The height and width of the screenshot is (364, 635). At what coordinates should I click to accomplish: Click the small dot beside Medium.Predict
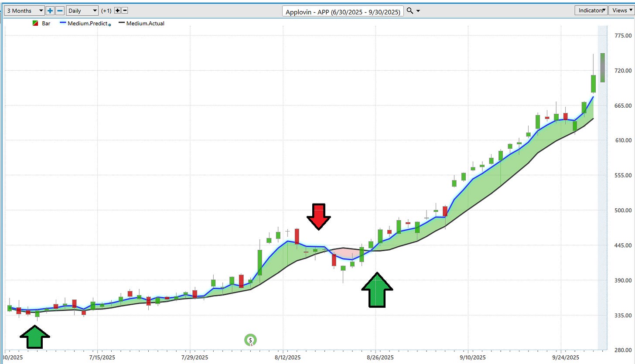pyautogui.click(x=109, y=25)
